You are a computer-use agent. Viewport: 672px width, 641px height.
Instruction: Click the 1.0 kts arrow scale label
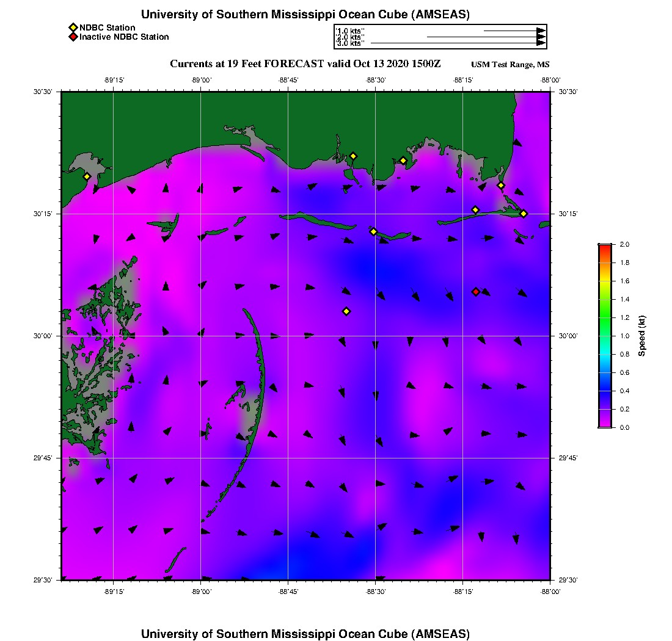pyautogui.click(x=349, y=31)
